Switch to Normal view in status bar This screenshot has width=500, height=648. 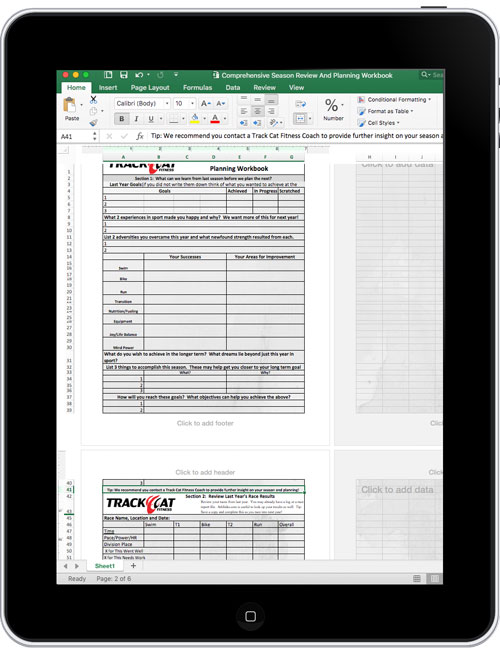click(417, 579)
